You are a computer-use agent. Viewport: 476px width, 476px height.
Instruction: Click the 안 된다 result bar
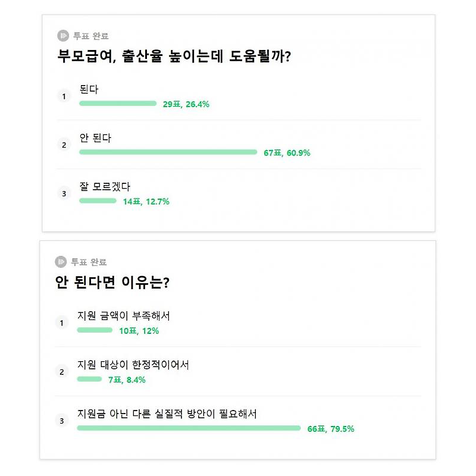coord(168,152)
